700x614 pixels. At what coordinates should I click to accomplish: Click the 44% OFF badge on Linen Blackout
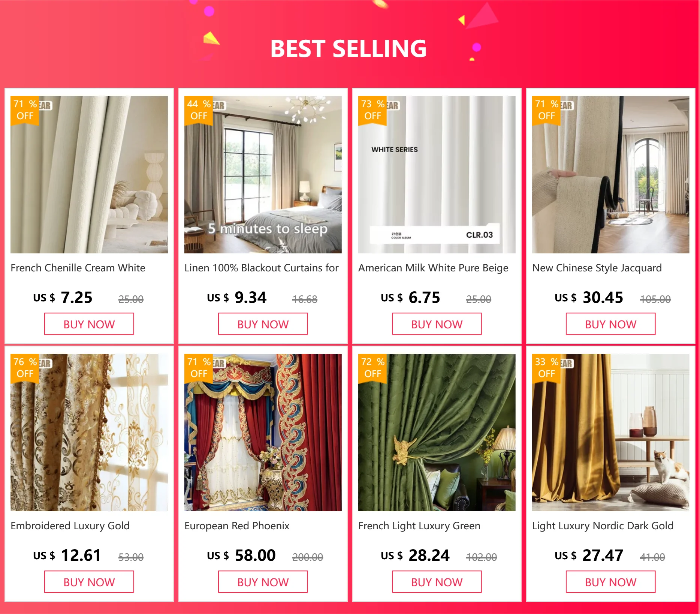pos(199,110)
